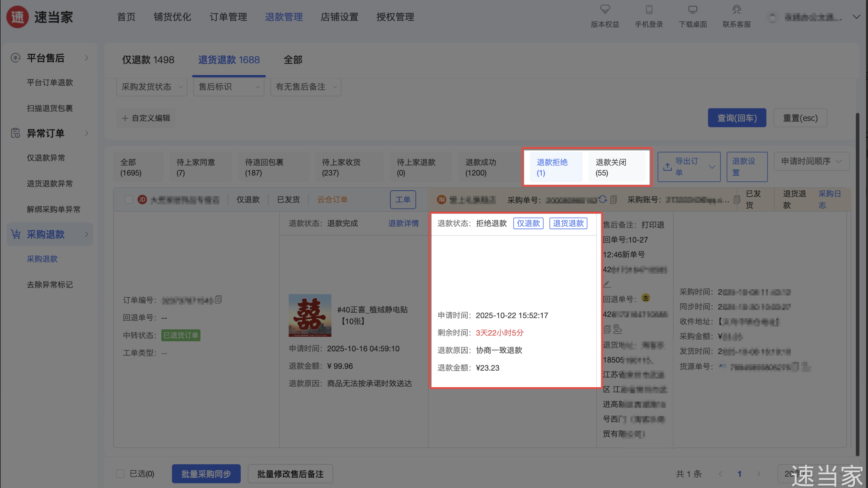Click 下载桌面 monitor icon
868x488 pixels.
(693, 9)
